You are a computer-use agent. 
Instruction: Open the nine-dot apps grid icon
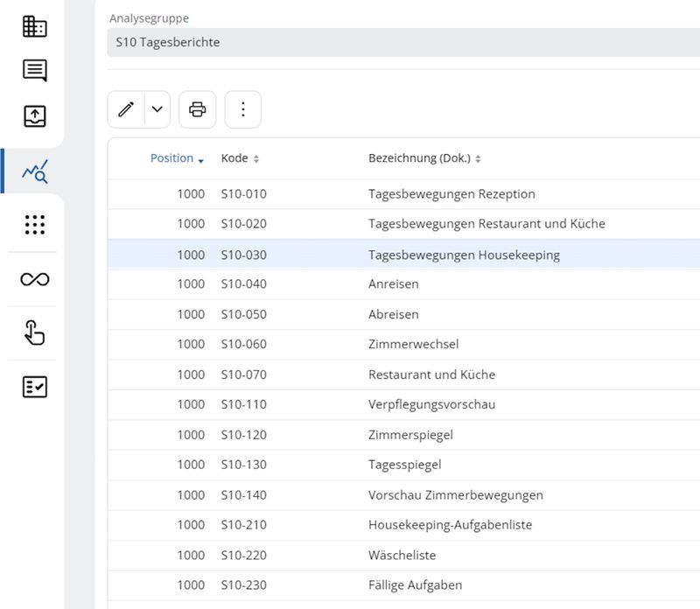pyautogui.click(x=35, y=225)
